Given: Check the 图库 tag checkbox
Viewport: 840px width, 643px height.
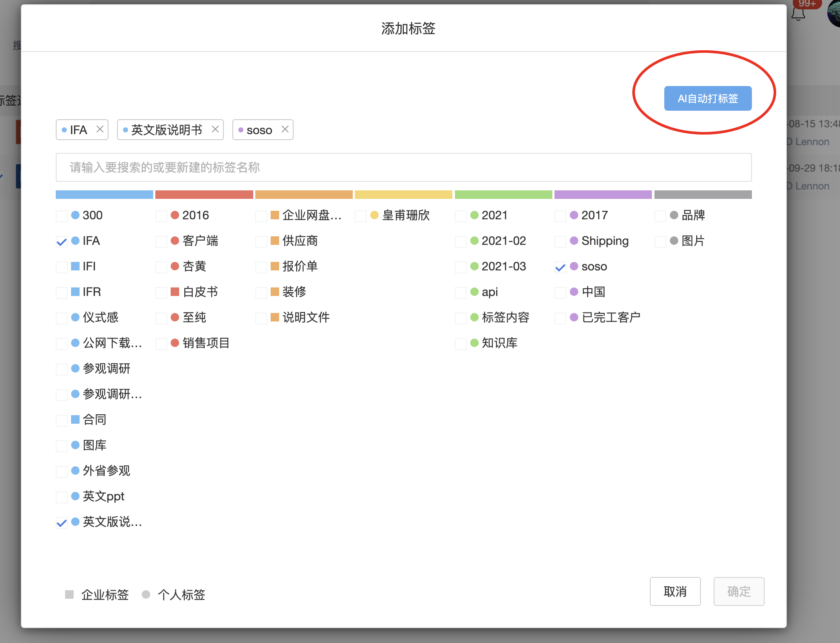Looking at the screenshot, I should tap(62, 446).
